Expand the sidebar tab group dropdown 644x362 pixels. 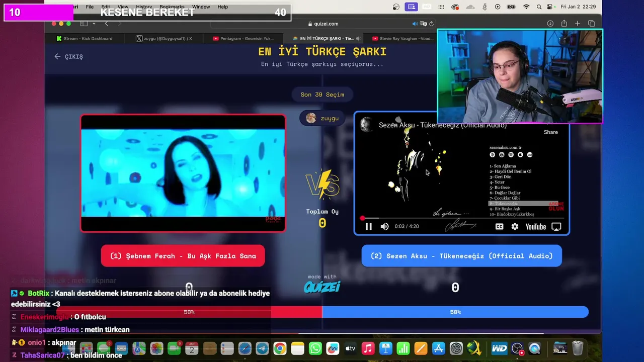[94, 24]
